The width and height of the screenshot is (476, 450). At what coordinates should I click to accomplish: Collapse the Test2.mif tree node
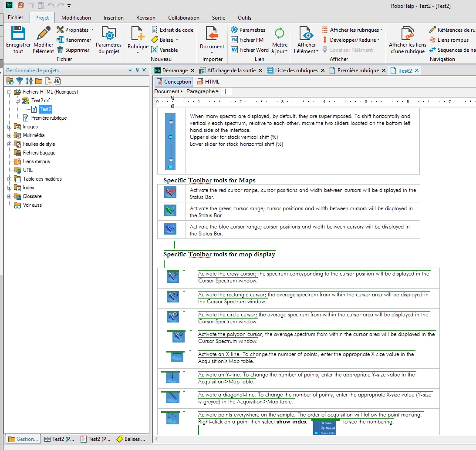click(x=17, y=101)
